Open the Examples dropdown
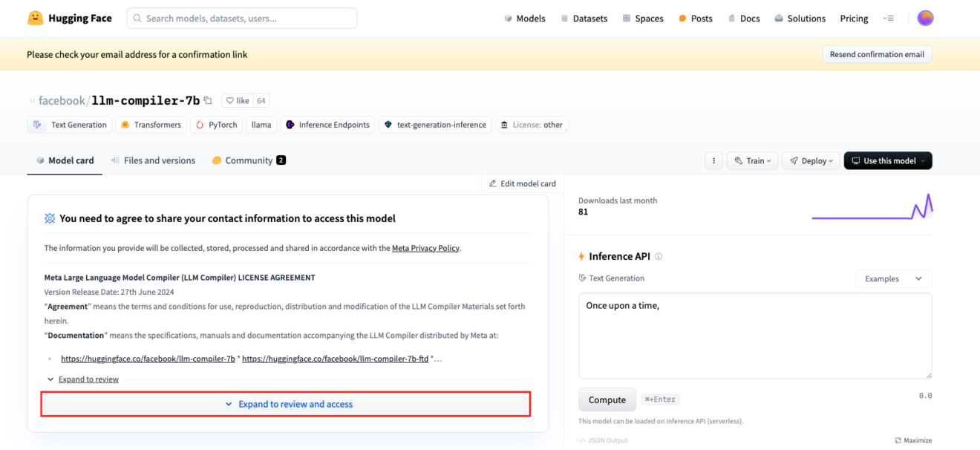The height and width of the screenshot is (450, 980). pos(893,278)
